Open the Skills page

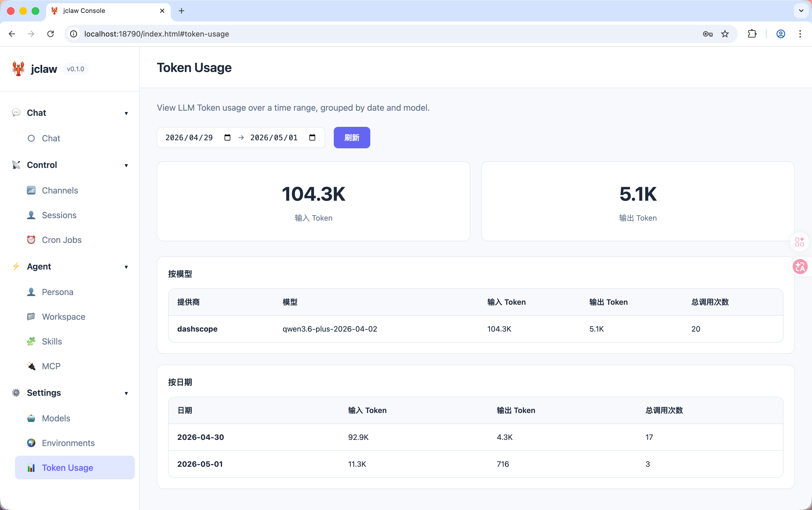click(x=75, y=341)
